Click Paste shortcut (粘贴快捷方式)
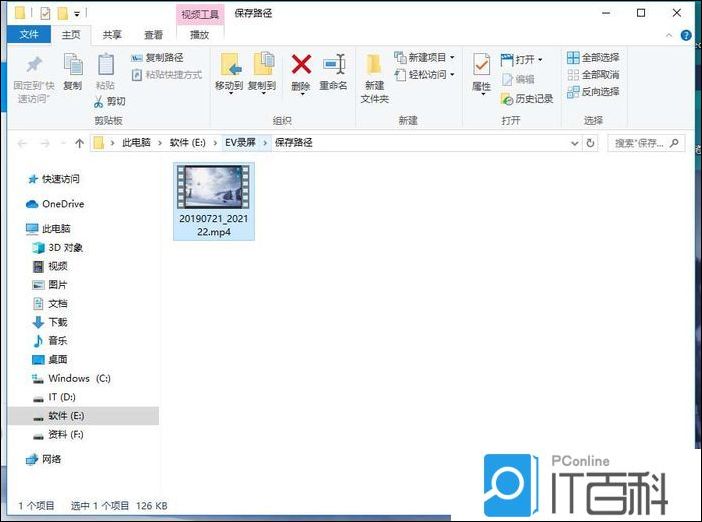This screenshot has width=702, height=522. (x=167, y=75)
